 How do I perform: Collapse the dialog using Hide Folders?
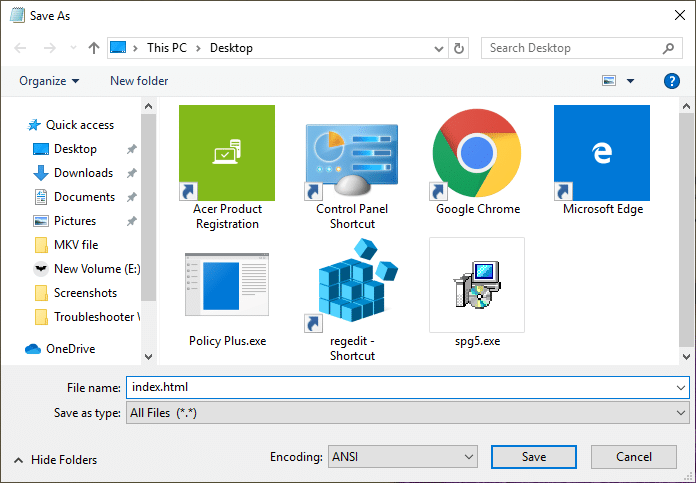[x=56, y=460]
